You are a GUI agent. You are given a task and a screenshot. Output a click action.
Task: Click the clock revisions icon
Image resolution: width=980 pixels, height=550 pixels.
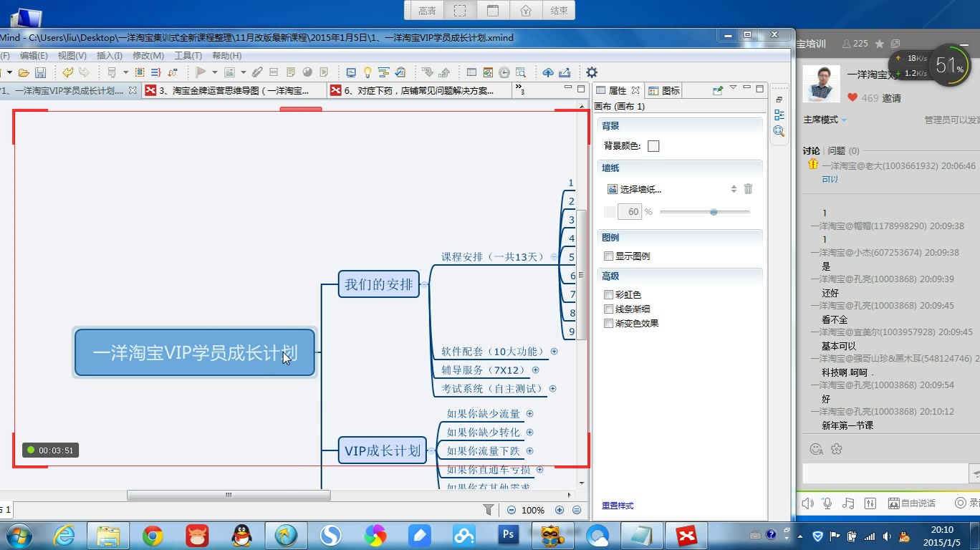pos(504,72)
